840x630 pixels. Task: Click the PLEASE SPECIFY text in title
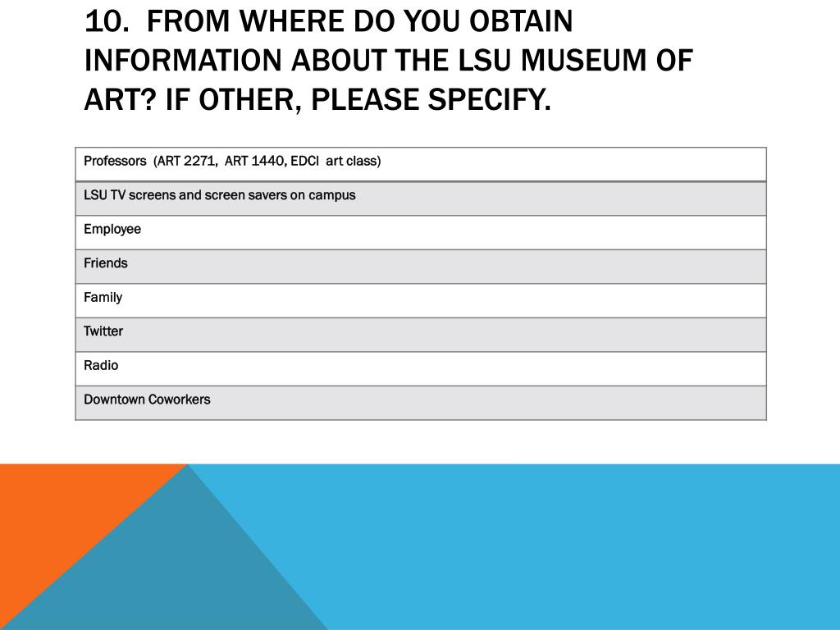point(431,99)
